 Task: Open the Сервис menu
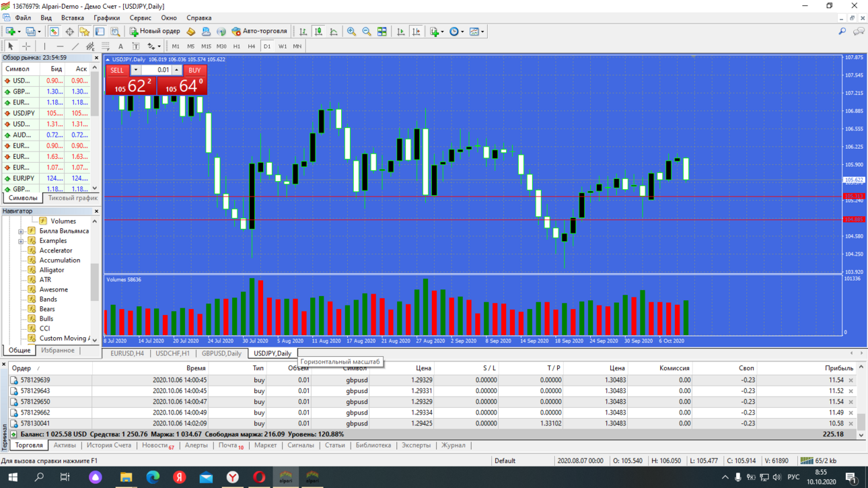(140, 18)
